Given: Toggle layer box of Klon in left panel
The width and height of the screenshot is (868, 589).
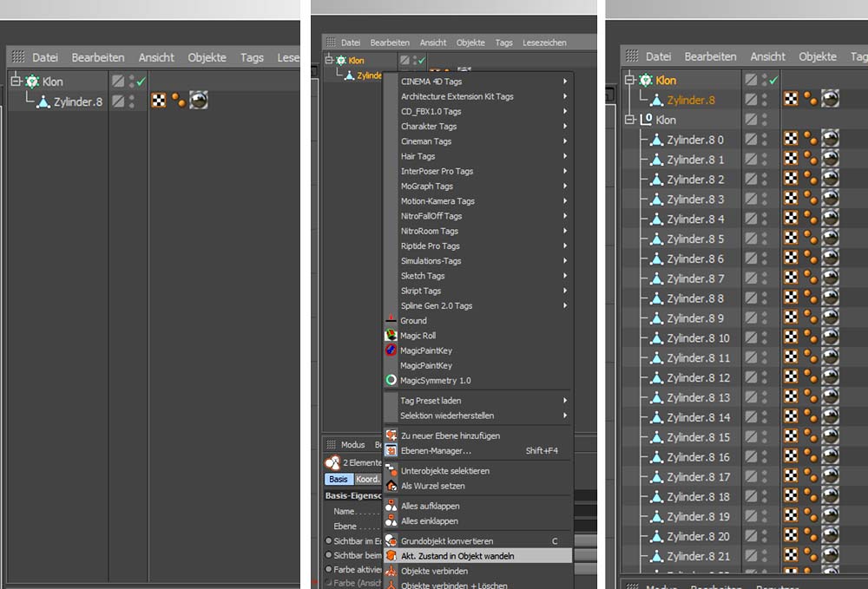Looking at the screenshot, I should click(x=118, y=82).
